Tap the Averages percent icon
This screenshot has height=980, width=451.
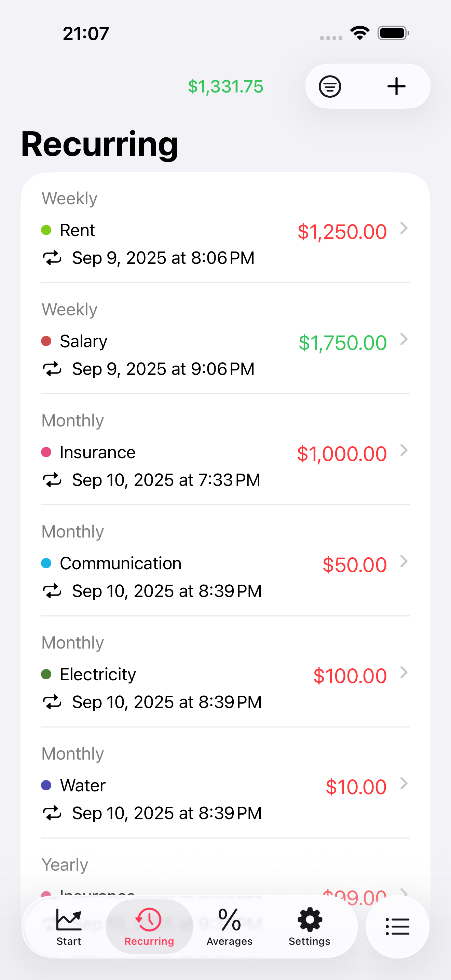point(230,920)
